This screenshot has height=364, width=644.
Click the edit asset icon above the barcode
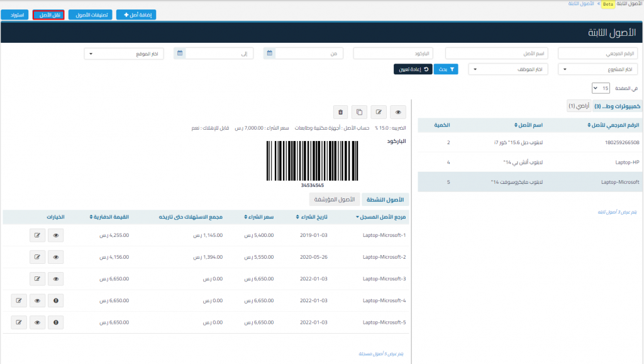[379, 112]
